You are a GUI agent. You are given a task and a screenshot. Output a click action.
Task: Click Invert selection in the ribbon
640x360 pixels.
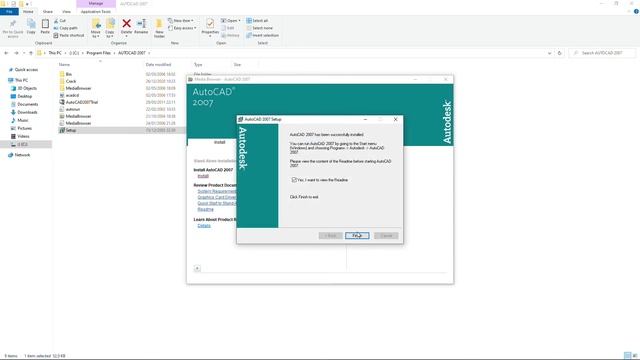click(x=262, y=36)
